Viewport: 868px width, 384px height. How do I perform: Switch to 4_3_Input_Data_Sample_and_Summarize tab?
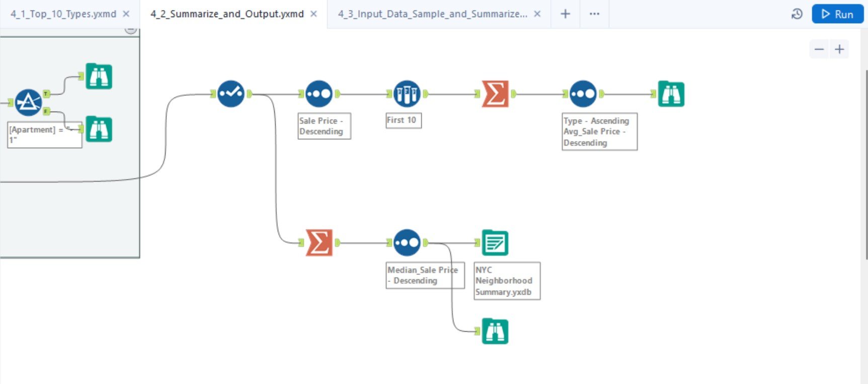click(433, 14)
